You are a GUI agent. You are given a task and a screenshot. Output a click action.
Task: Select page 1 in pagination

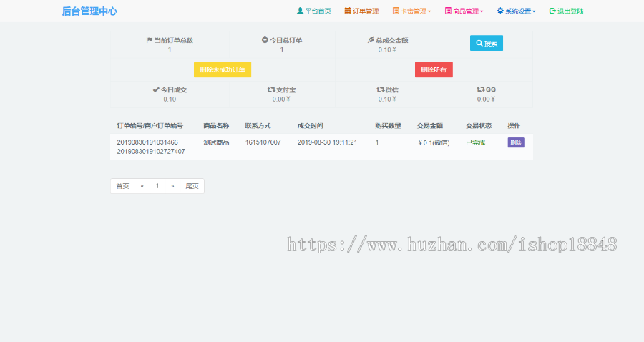click(x=157, y=186)
